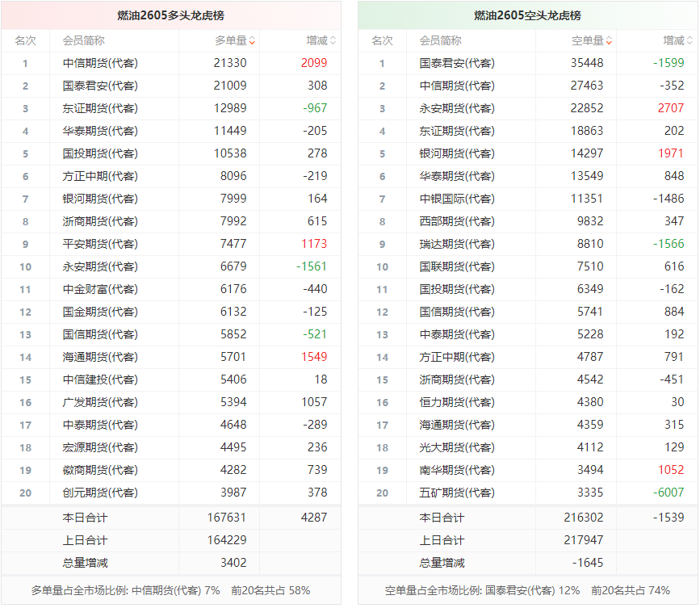Image resolution: width=700 pixels, height=608 pixels.
Task: Click the change value -1561
Action: pos(312,266)
